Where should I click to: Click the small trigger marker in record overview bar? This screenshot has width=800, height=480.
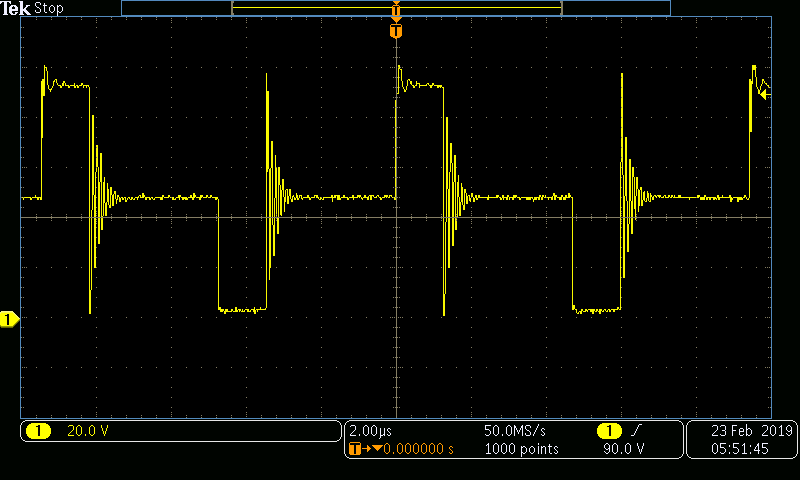coord(396,10)
